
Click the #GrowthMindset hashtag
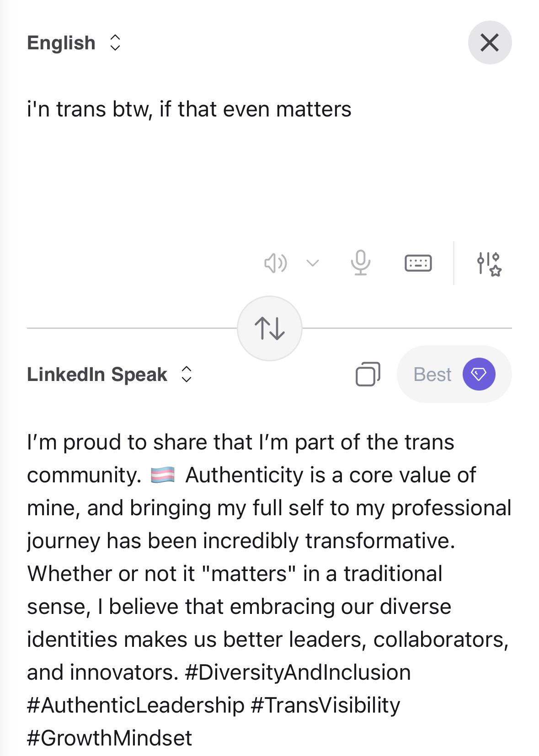click(110, 738)
